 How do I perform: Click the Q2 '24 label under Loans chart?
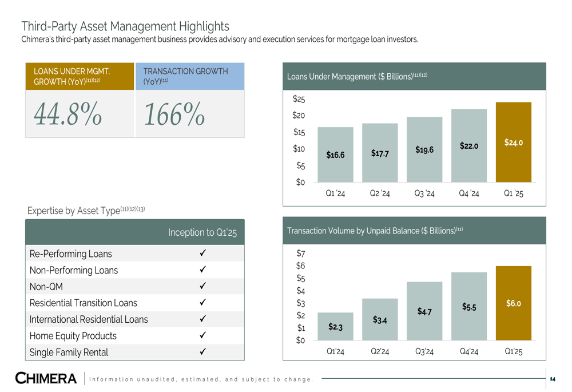pos(380,193)
